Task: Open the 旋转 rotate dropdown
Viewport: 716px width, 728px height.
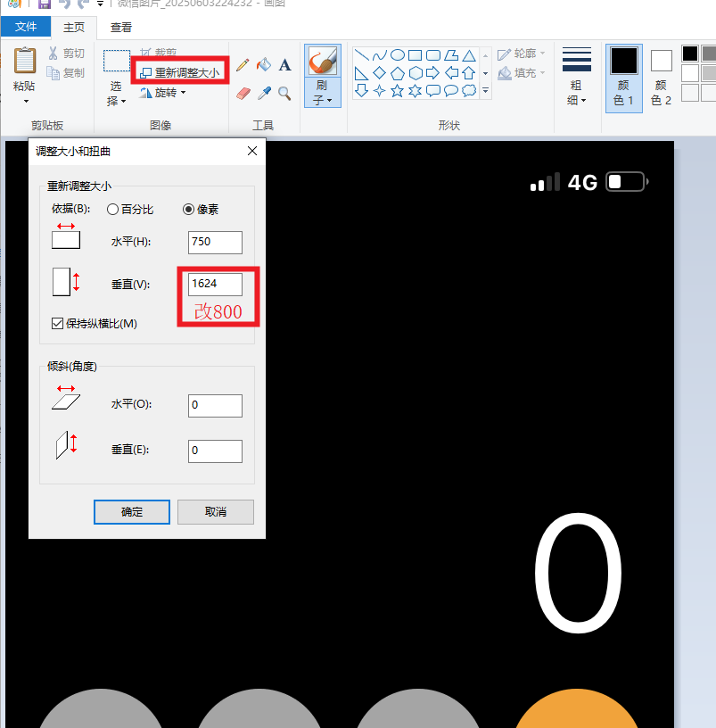Action: tap(184, 93)
